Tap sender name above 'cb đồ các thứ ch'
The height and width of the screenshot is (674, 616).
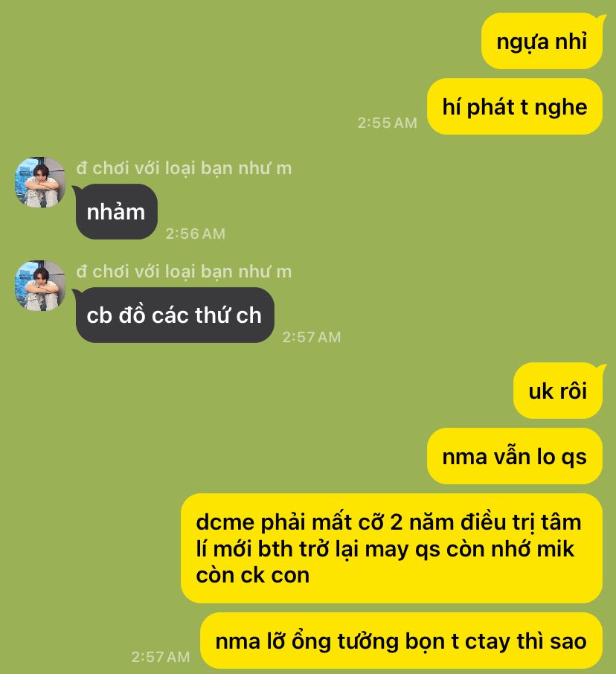tap(184, 272)
